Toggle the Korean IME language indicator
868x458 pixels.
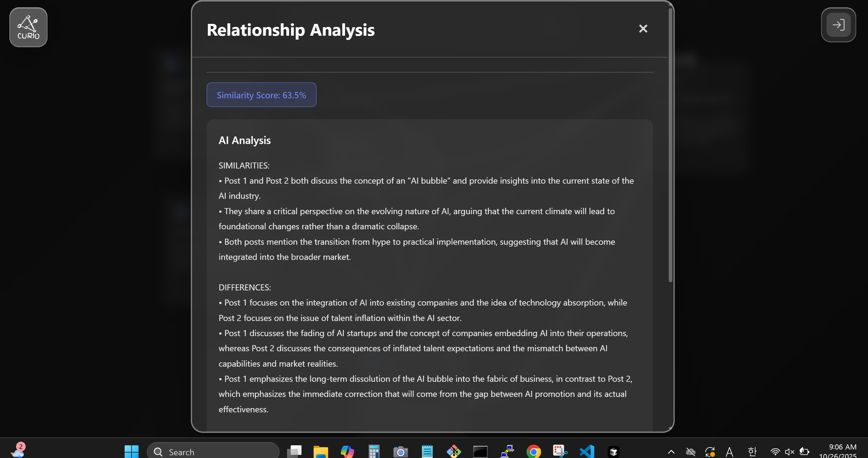(752, 452)
